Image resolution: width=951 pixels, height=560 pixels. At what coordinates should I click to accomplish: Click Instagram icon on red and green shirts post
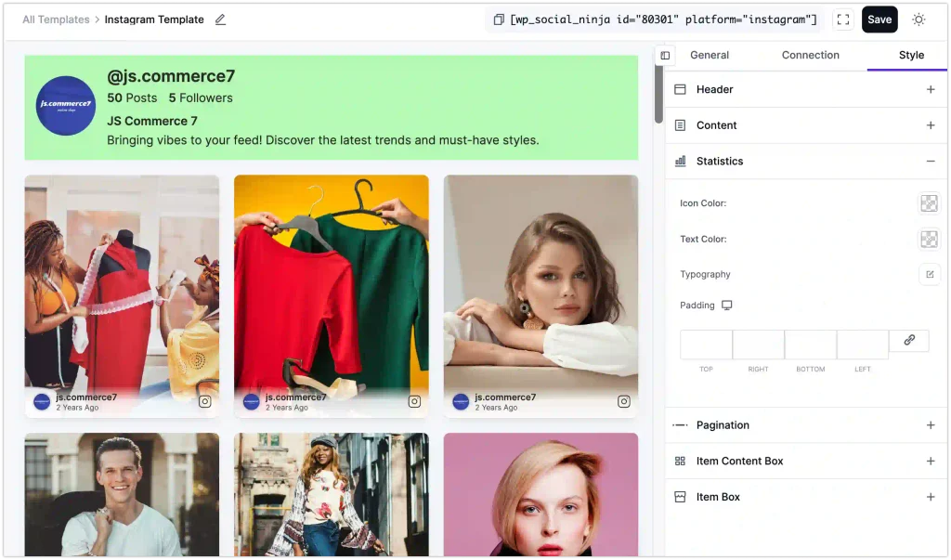click(414, 401)
